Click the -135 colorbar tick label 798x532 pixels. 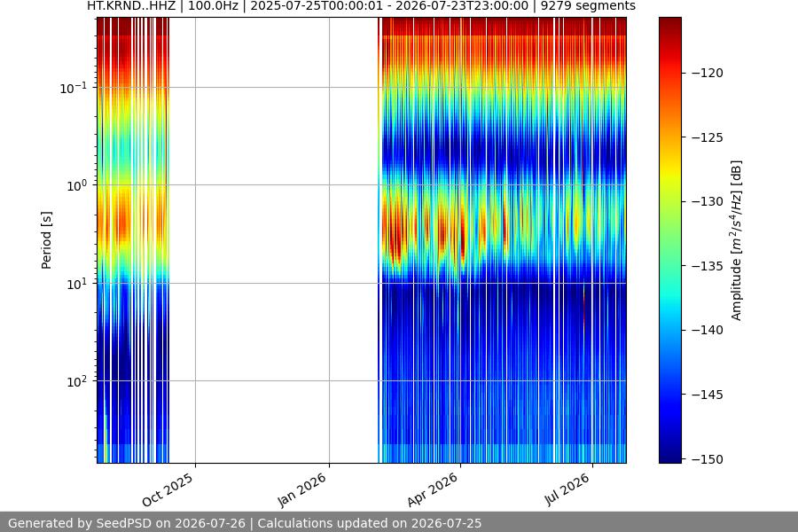coord(707,266)
